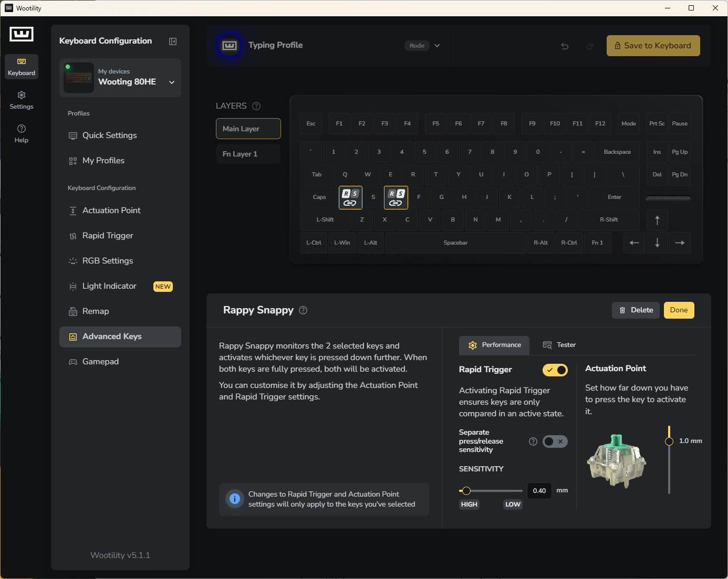Click the Del key on the layout
This screenshot has width=728, height=579.
coord(657,175)
